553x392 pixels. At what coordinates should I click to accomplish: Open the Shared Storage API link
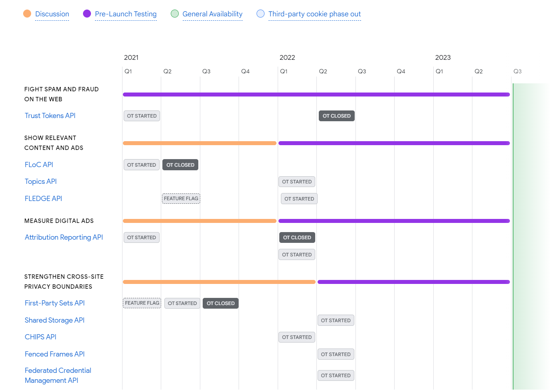click(55, 320)
